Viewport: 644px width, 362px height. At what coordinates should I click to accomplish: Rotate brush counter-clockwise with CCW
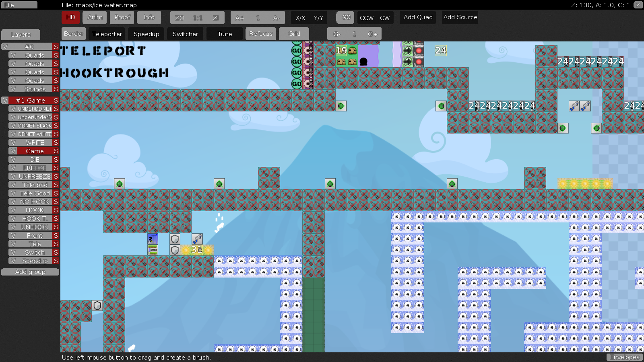click(x=366, y=18)
